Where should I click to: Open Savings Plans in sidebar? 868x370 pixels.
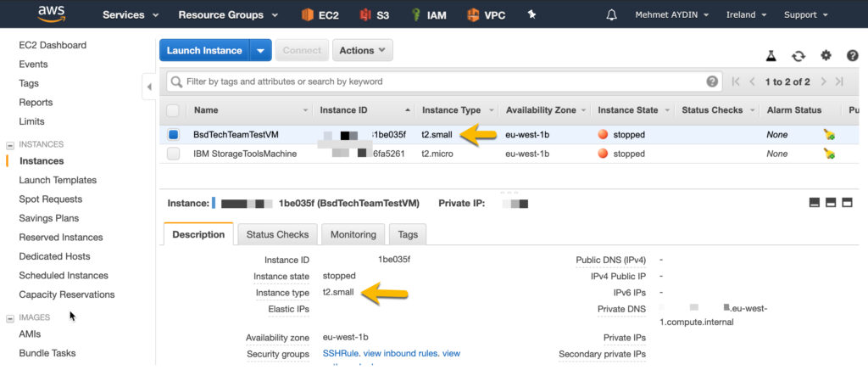[x=48, y=218]
